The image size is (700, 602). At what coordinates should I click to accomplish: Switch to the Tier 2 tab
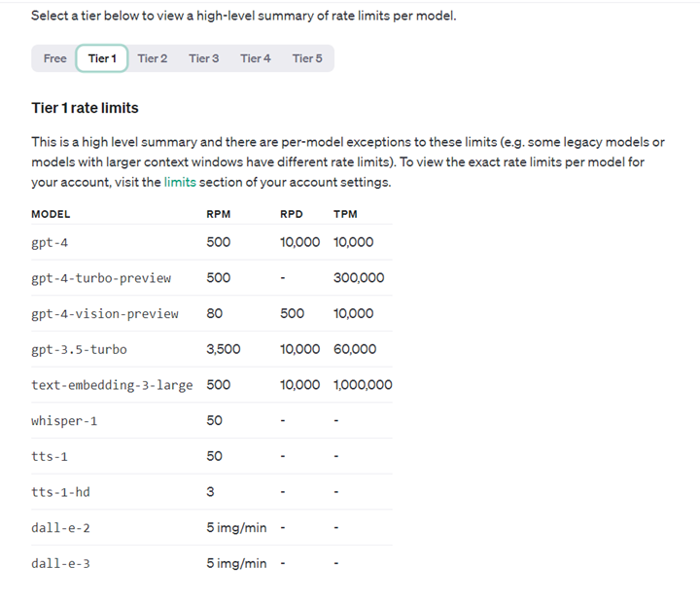click(153, 58)
